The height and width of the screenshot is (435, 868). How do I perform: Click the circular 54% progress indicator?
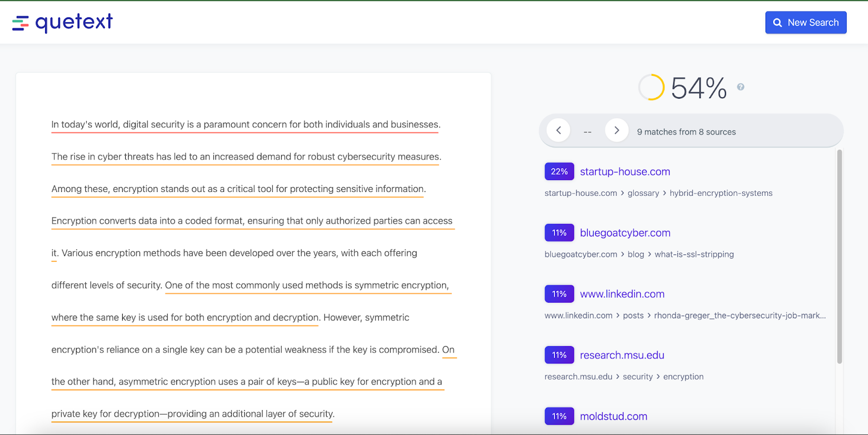click(652, 87)
